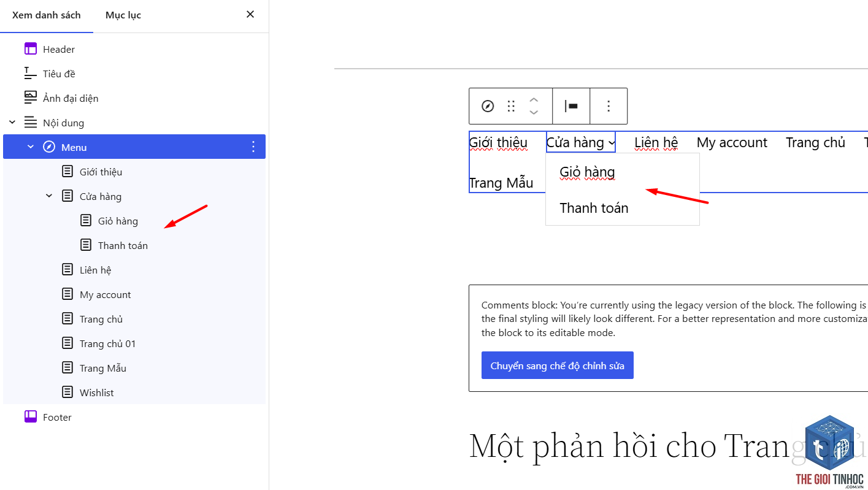Select Giới thiệu row in list view
This screenshot has height=490, width=868.
(x=134, y=172)
